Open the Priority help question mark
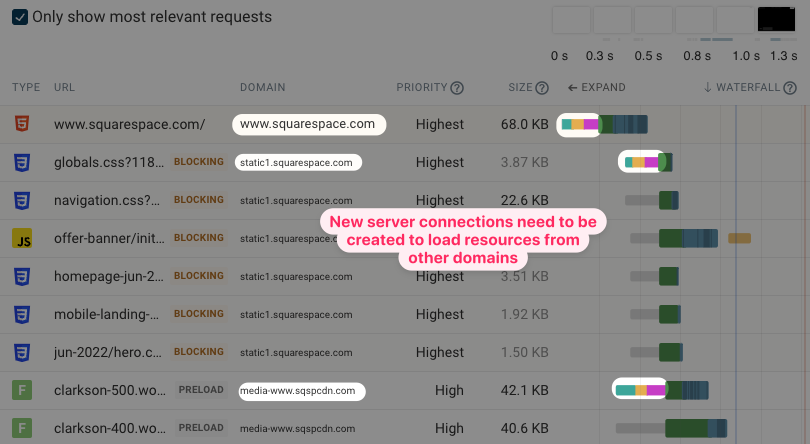This screenshot has height=444, width=810. [457, 88]
